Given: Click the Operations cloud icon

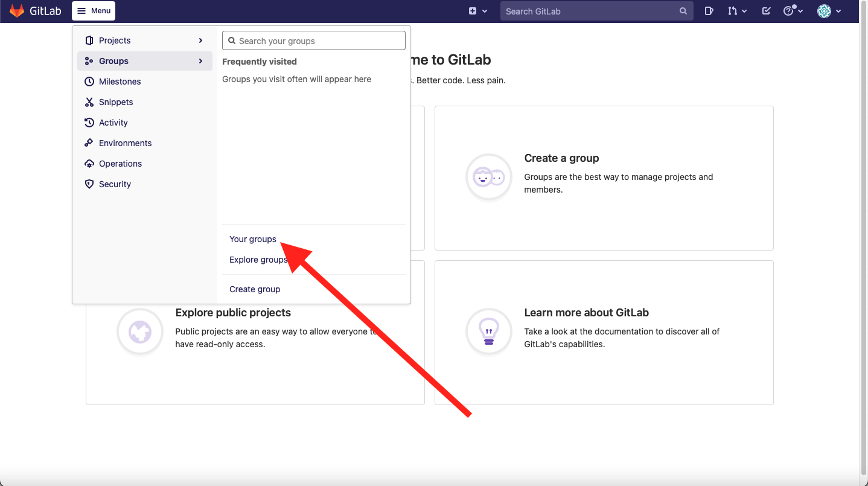Looking at the screenshot, I should (89, 164).
